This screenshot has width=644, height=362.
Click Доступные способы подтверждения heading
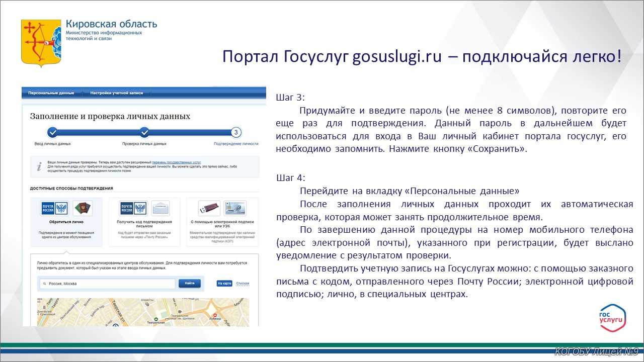point(71,189)
